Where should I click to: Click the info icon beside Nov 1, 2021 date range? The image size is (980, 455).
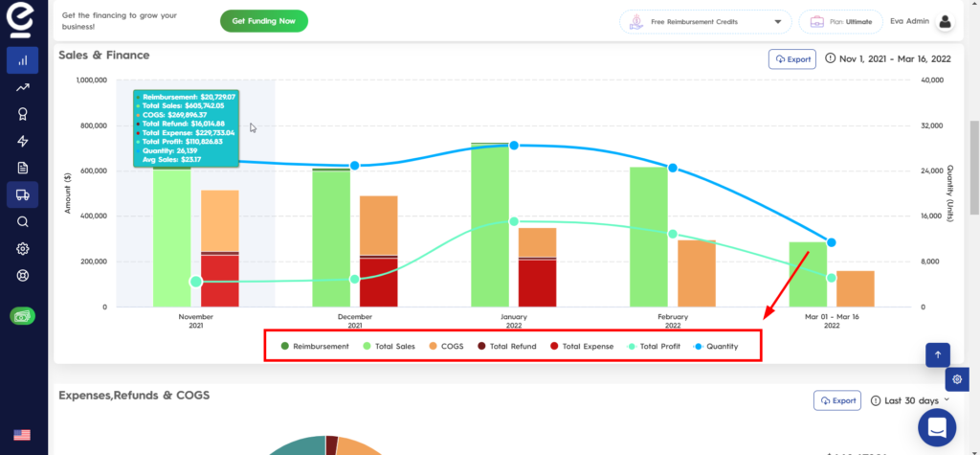[830, 58]
